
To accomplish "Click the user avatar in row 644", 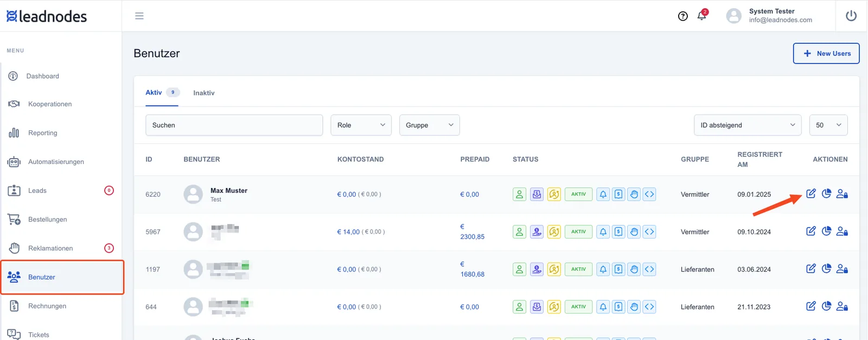I will (x=193, y=306).
